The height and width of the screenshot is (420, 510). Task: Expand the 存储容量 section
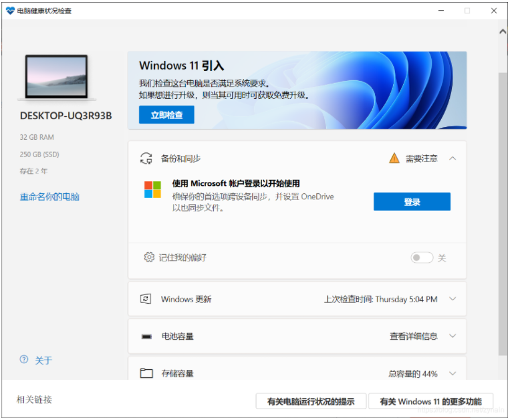pyautogui.click(x=453, y=373)
